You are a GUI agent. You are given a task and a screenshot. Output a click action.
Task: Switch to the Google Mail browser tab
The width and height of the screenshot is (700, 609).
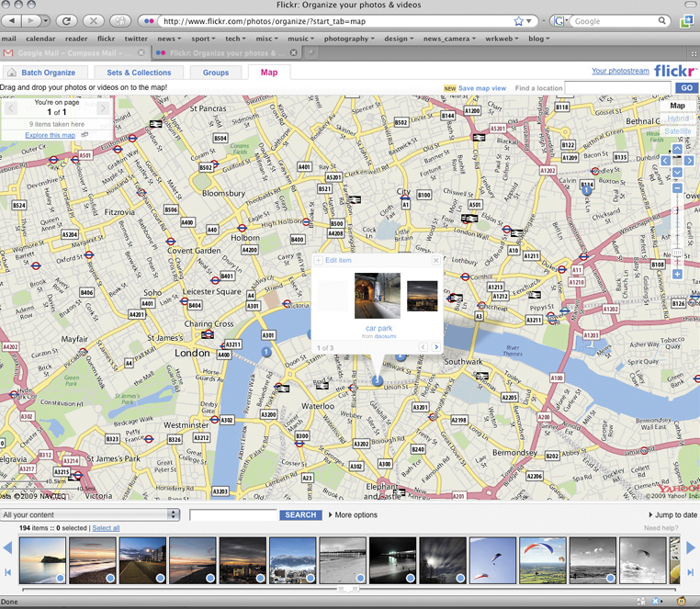click(73, 52)
